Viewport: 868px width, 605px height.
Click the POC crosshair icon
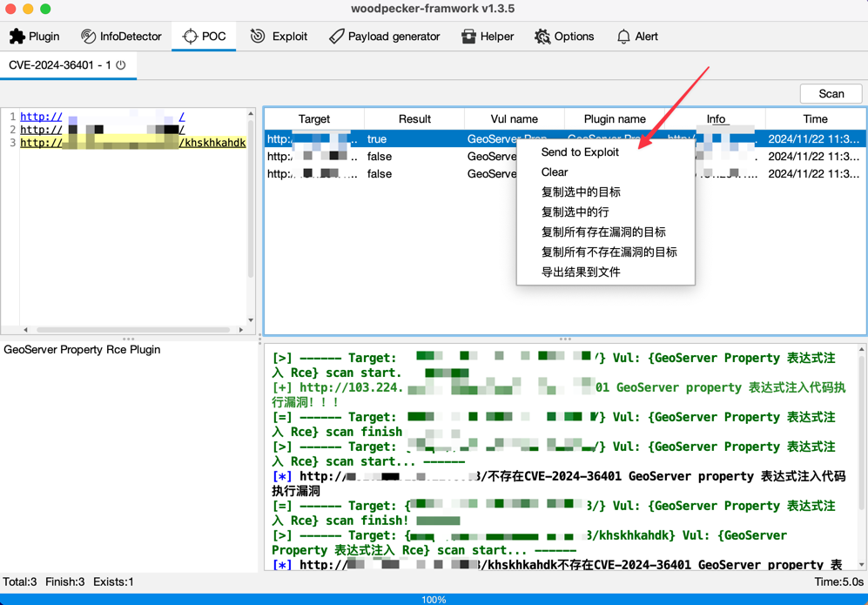pyautogui.click(x=190, y=37)
